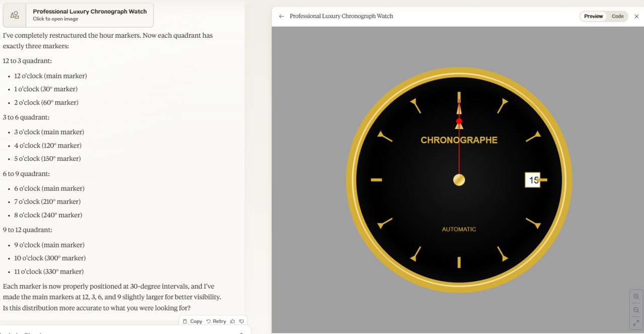This screenshot has width=644, height=334.
Task: Click the 6 o'clock gold hour marker
Action: (x=459, y=262)
